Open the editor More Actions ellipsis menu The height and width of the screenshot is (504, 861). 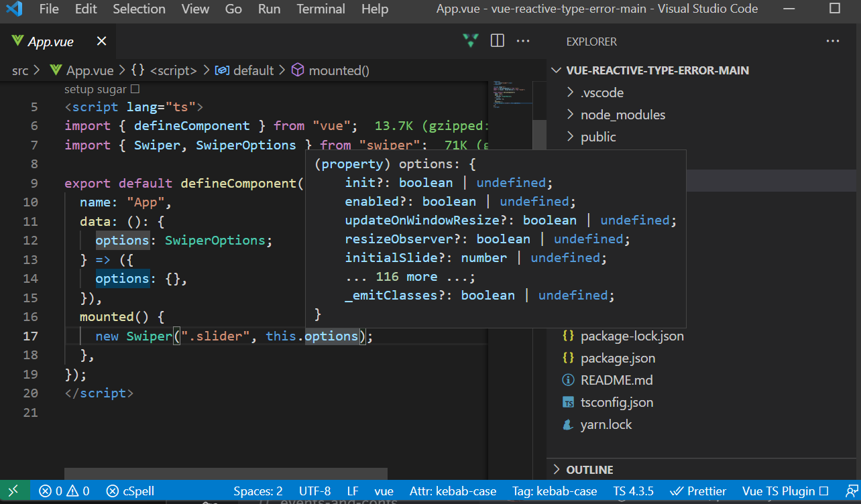523,41
